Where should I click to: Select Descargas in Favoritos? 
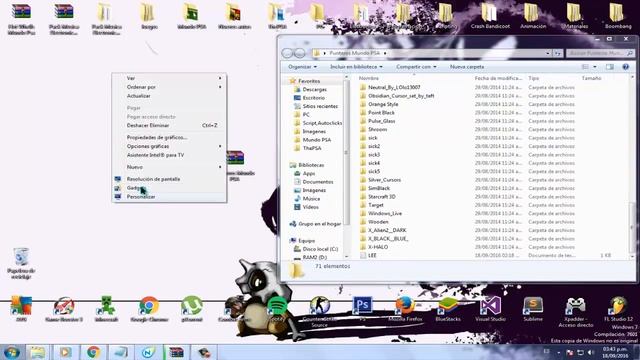click(314, 89)
